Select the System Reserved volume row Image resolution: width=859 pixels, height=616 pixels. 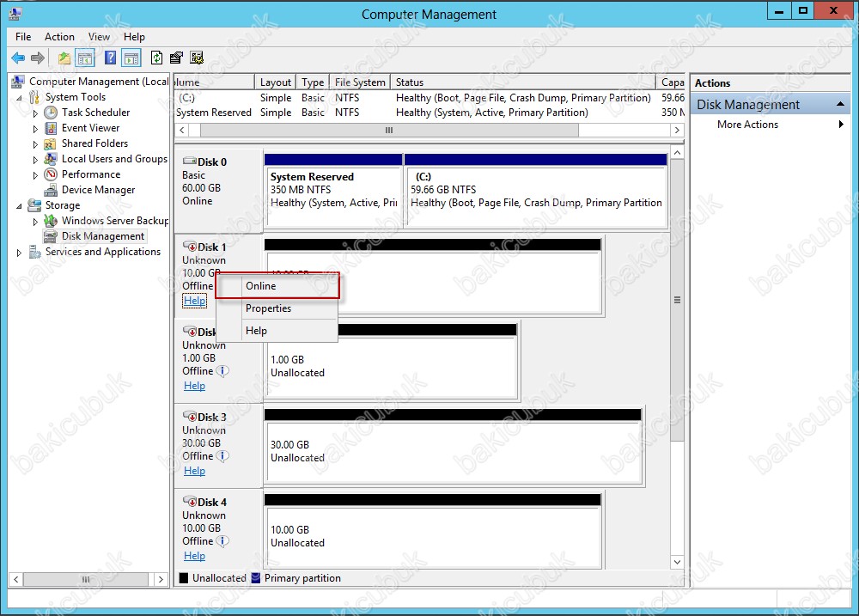coord(429,113)
